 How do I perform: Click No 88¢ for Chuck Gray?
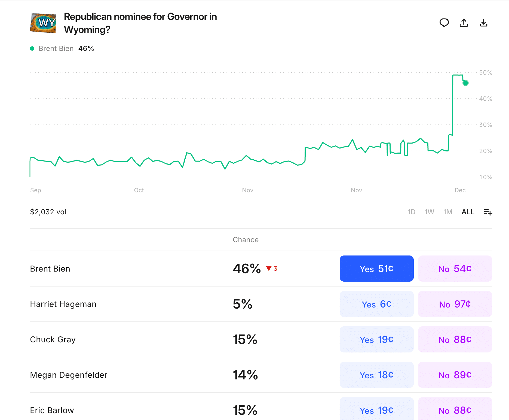455,339
